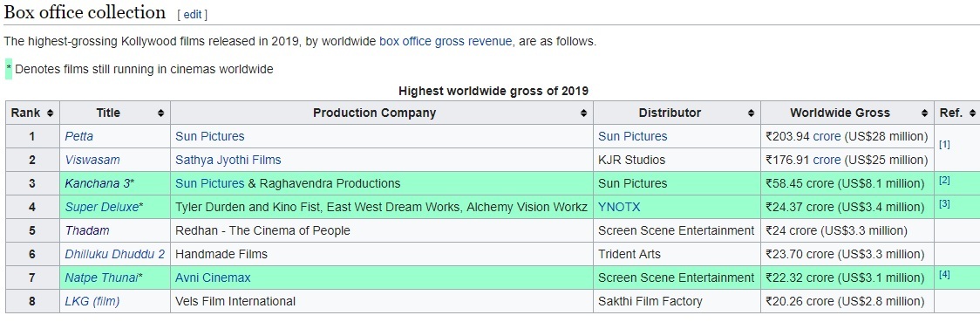
Task: Sort table by Title column arrows
Action: 160,113
